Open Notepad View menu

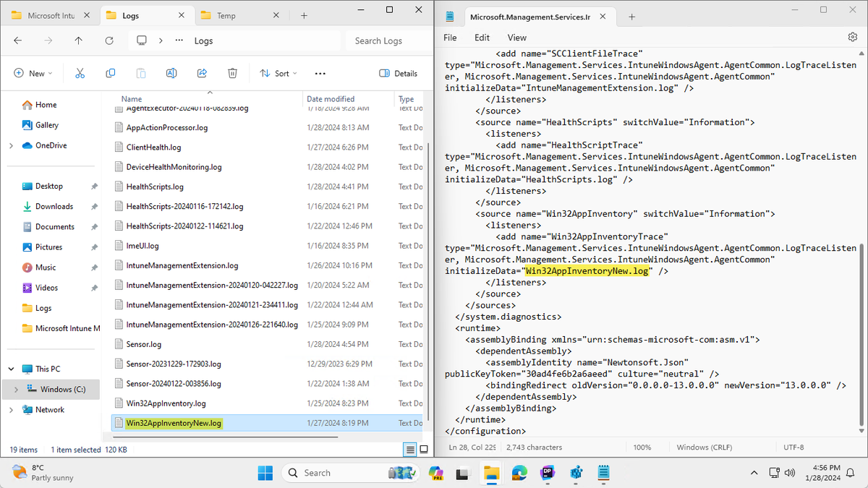coord(517,38)
